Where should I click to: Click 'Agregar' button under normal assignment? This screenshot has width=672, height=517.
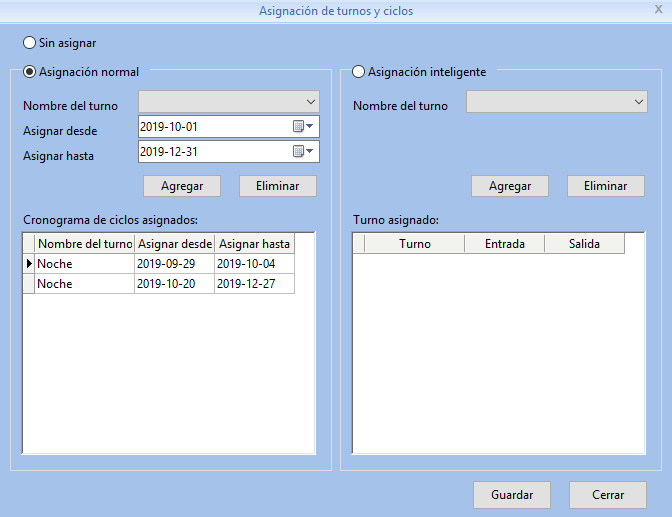(182, 186)
